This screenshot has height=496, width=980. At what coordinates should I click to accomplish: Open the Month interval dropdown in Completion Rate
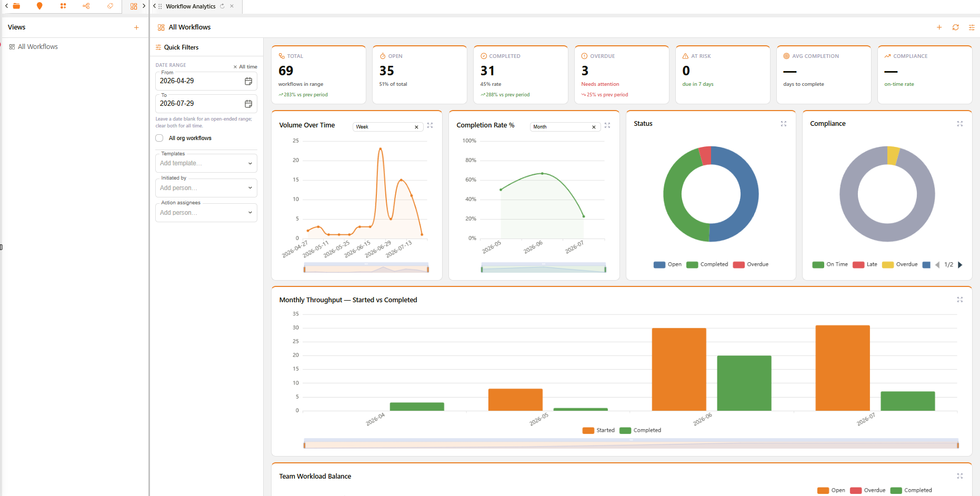click(565, 127)
